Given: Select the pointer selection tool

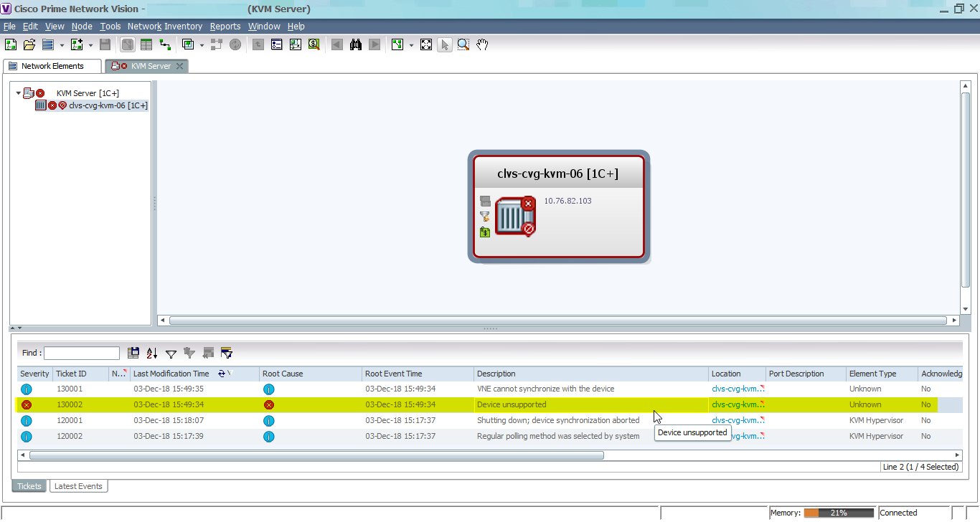Looking at the screenshot, I should coord(444,44).
